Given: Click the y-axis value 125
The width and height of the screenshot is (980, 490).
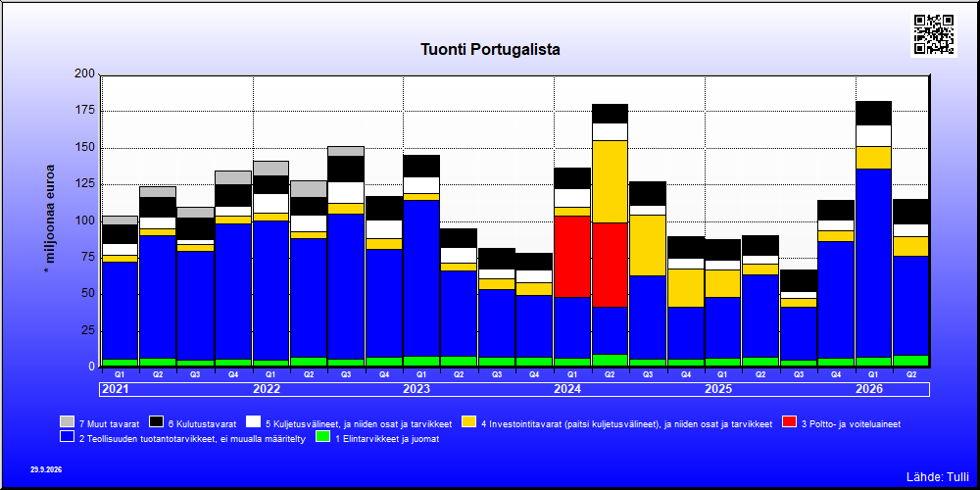Looking at the screenshot, I should (x=84, y=184).
